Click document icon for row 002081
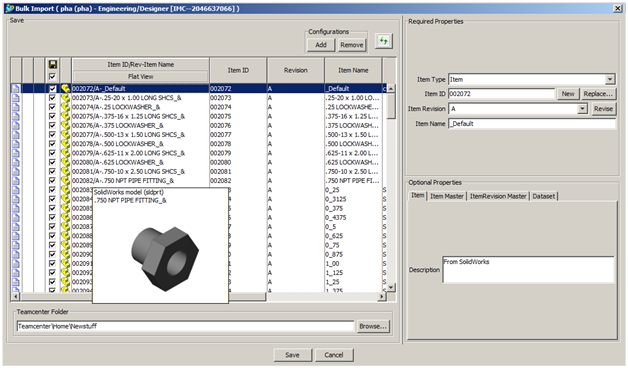628x368 pixels. pyautogui.click(x=16, y=171)
